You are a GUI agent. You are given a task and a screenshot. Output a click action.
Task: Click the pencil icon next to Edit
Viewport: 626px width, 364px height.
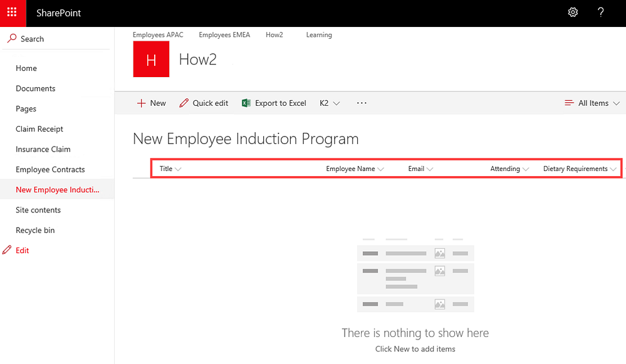click(7, 250)
